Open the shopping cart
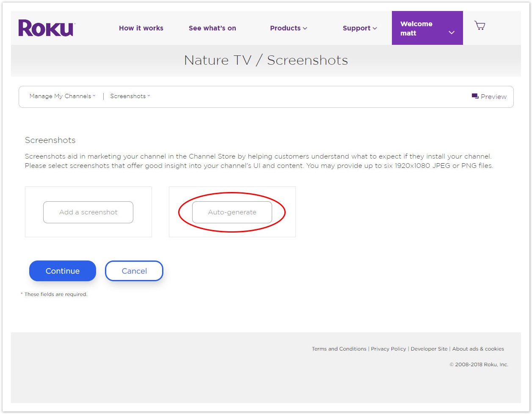 [x=480, y=26]
